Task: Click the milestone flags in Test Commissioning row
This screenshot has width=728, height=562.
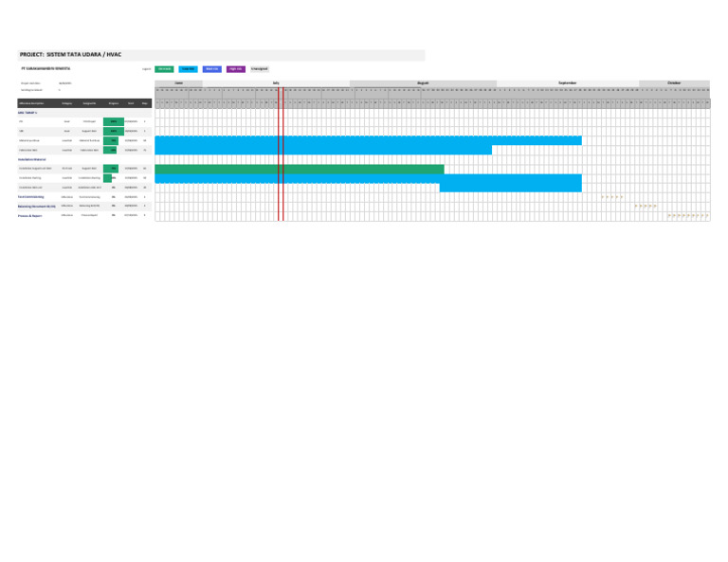Action: tap(612, 197)
